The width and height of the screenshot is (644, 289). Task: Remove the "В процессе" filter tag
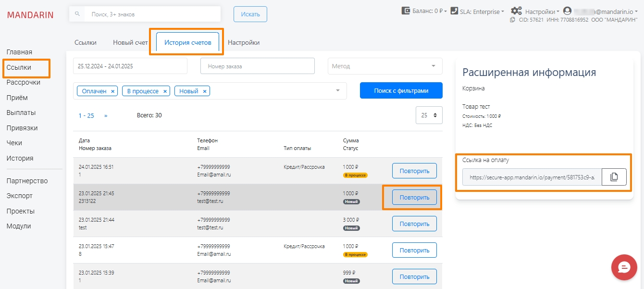pyautogui.click(x=165, y=91)
